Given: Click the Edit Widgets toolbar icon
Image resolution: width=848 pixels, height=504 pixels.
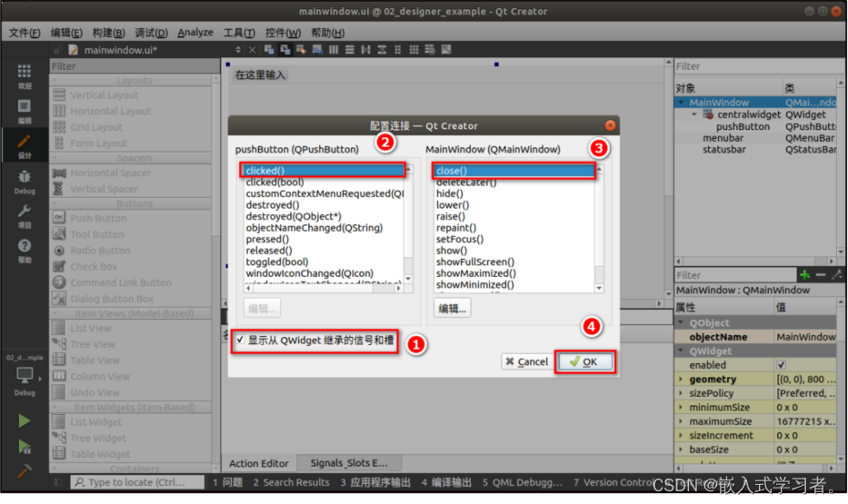Looking at the screenshot, I should (269, 50).
